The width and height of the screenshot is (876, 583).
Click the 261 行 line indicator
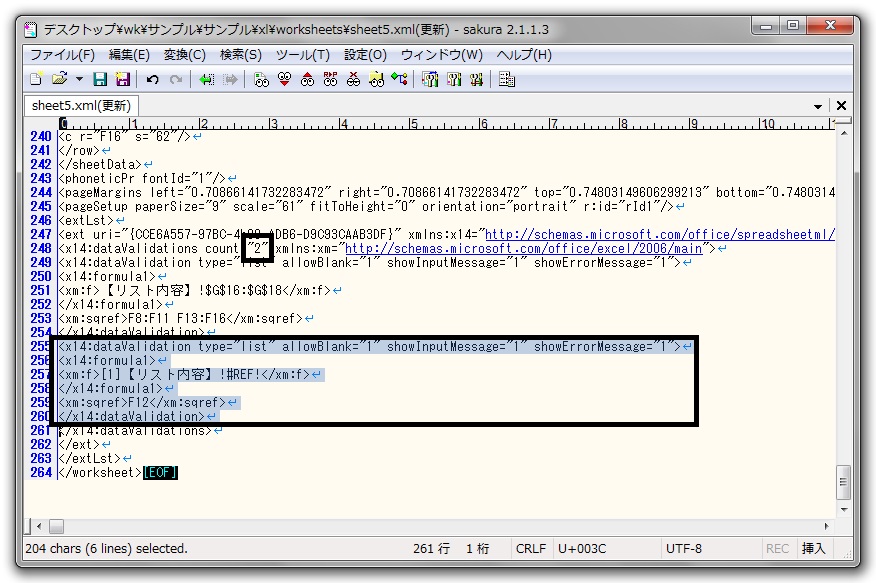(x=431, y=548)
